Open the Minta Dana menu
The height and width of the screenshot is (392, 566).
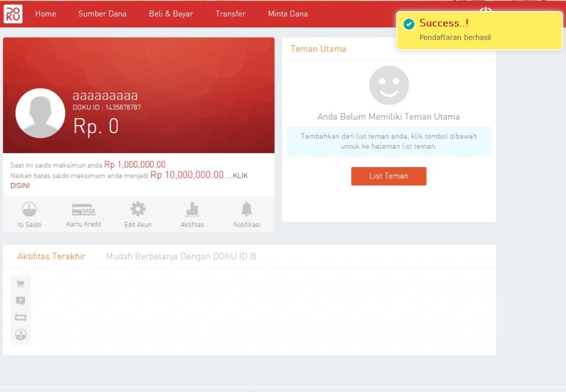[287, 14]
